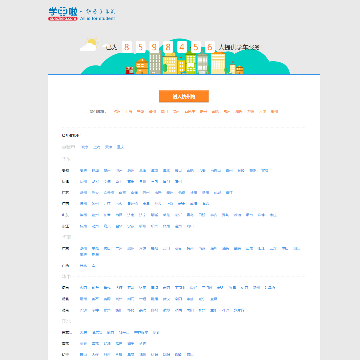This screenshot has height=360, width=360.
Task: Open the 天津 municipality link
Action: click(x=108, y=147)
